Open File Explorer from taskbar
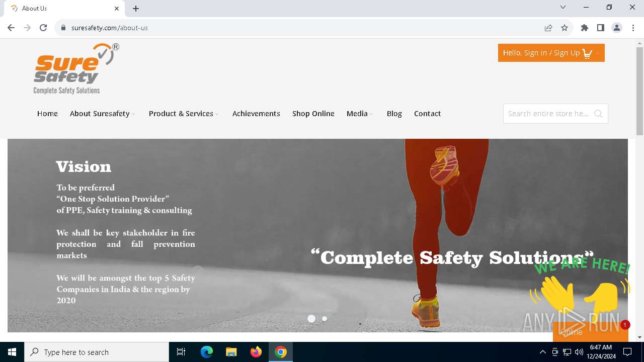Screen dimensions: 644x362 pos(231,352)
